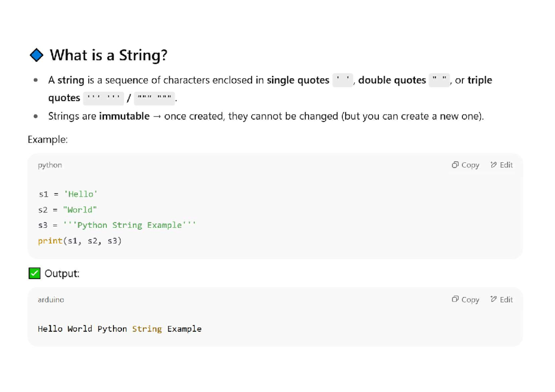Click the blue diamond icon beside the heading
The height and width of the screenshot is (392, 555).
[36, 55]
